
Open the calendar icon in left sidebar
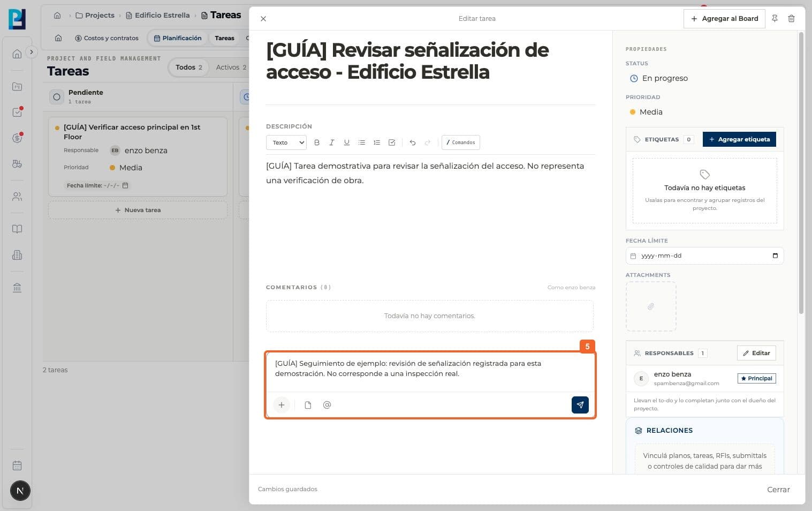pos(17,465)
